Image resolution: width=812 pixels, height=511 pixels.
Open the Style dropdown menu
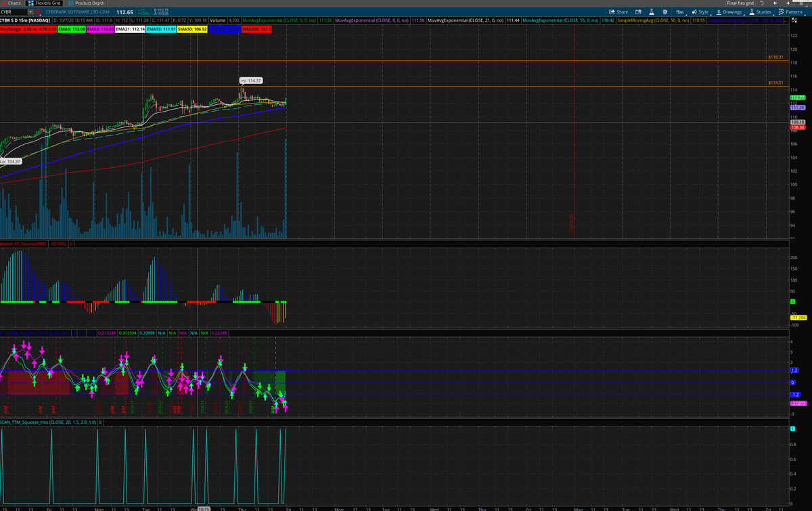tap(701, 12)
